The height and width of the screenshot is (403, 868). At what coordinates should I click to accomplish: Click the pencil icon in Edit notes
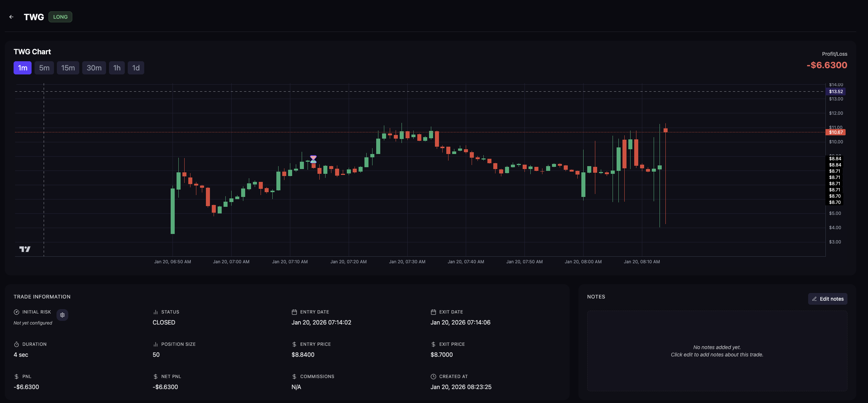814,299
